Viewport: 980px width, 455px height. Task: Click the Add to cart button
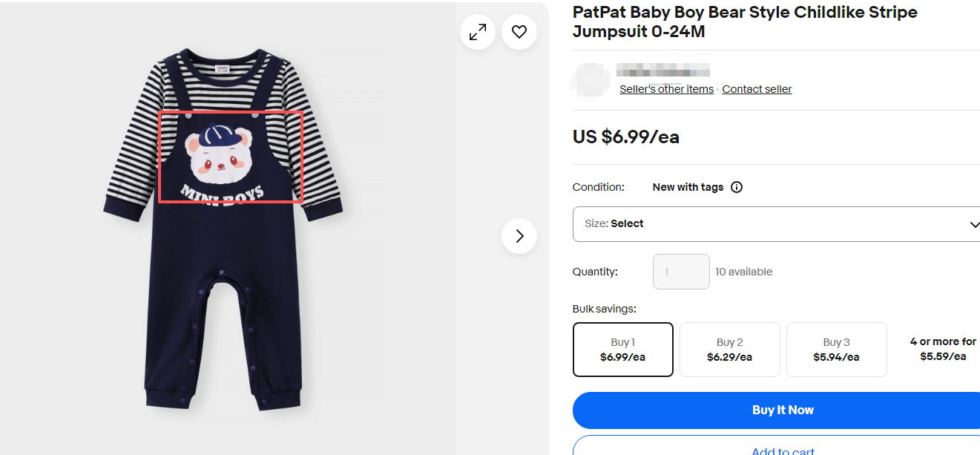tap(783, 448)
